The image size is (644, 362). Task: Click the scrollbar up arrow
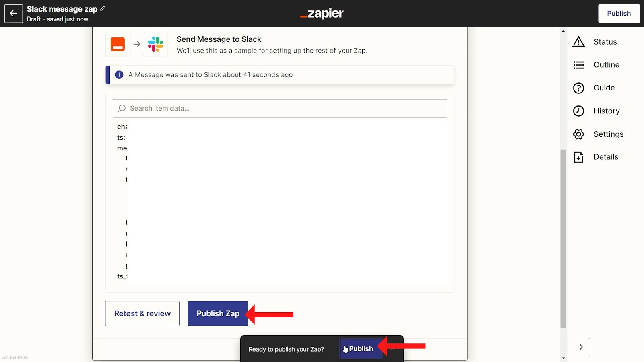point(563,31)
